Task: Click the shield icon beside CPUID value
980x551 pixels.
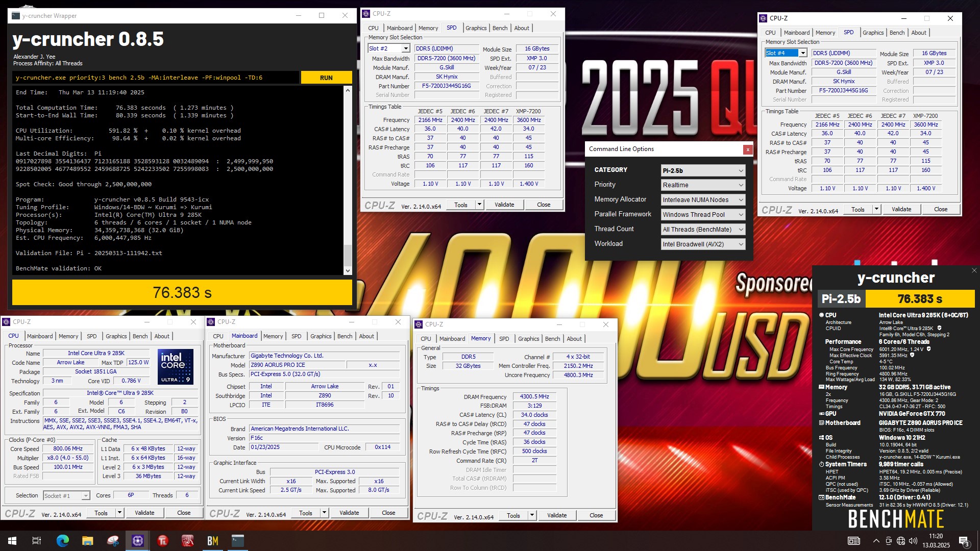Action: point(939,328)
